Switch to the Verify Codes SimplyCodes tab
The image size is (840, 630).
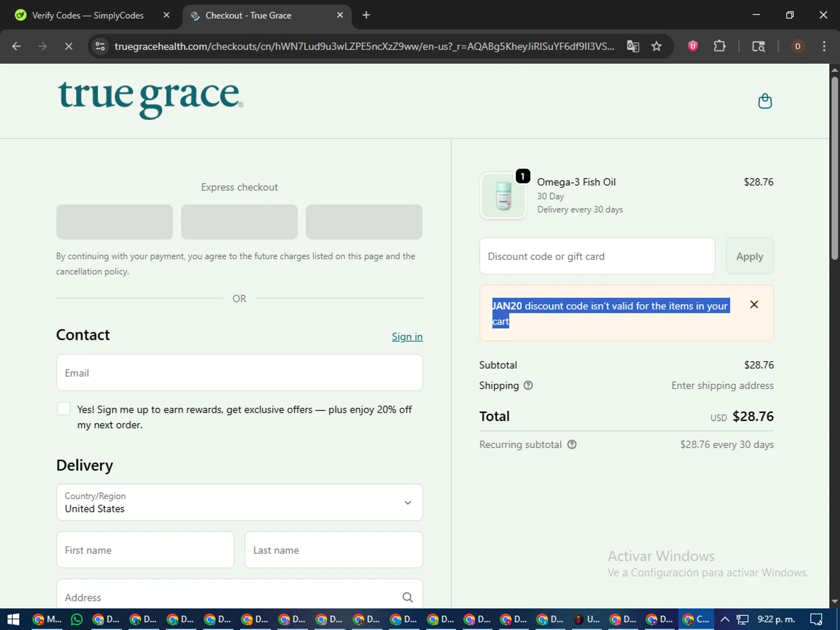[x=88, y=15]
